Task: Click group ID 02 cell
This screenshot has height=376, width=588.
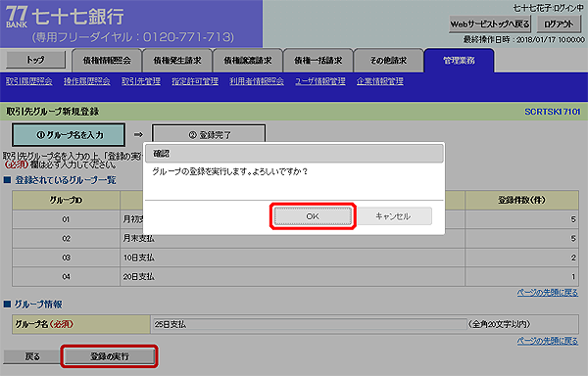Action: pyautogui.click(x=66, y=239)
